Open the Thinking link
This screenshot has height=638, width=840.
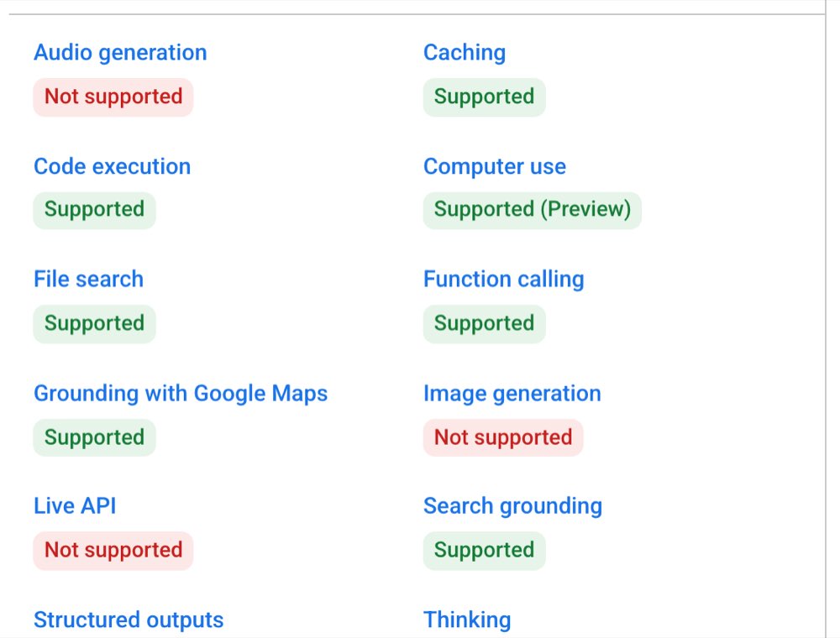tap(466, 620)
